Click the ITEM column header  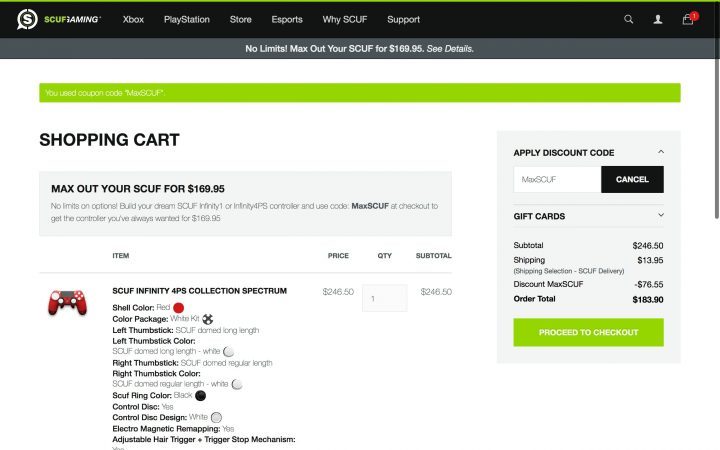click(x=121, y=256)
